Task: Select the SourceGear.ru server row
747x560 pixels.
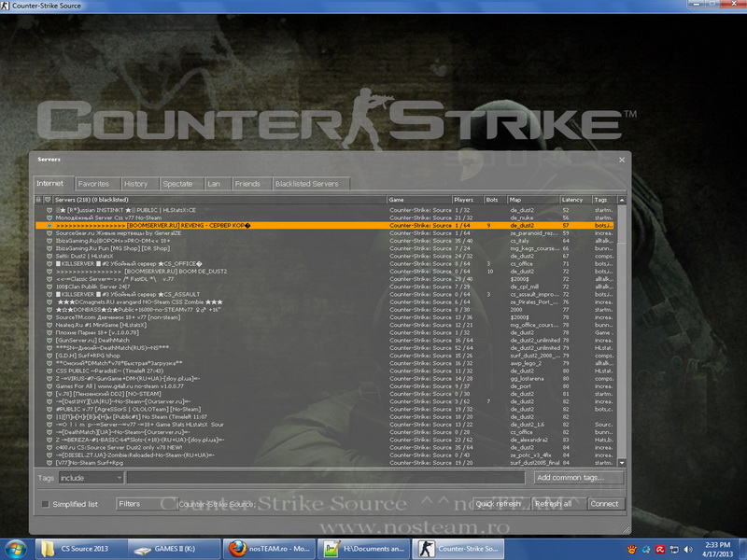Action: (325, 232)
